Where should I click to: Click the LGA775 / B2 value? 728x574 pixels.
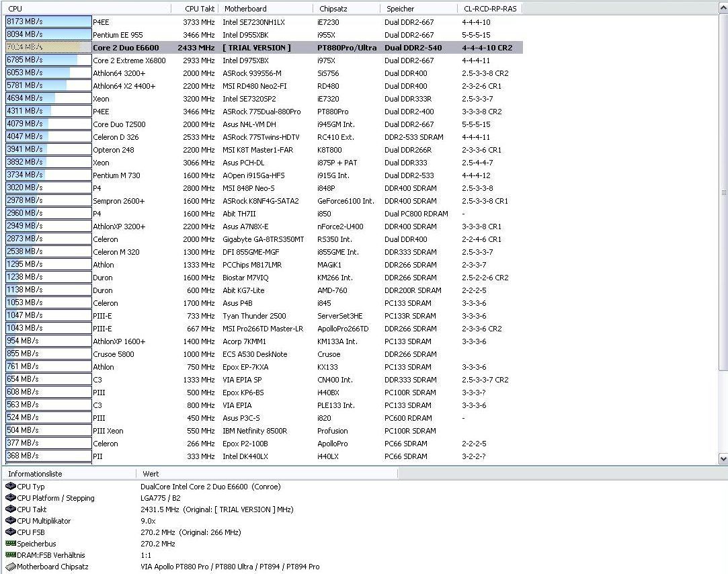click(x=160, y=498)
